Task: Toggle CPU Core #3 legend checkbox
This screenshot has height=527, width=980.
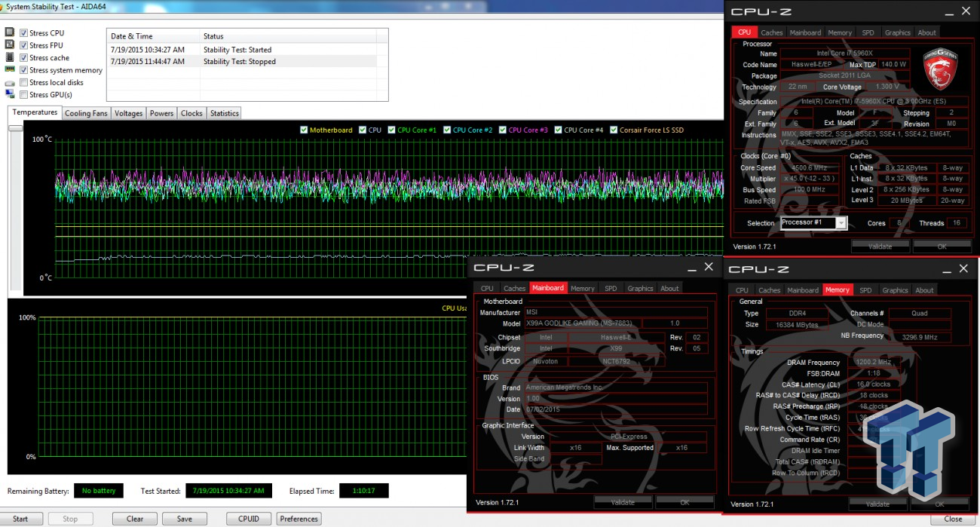Action: tap(503, 130)
